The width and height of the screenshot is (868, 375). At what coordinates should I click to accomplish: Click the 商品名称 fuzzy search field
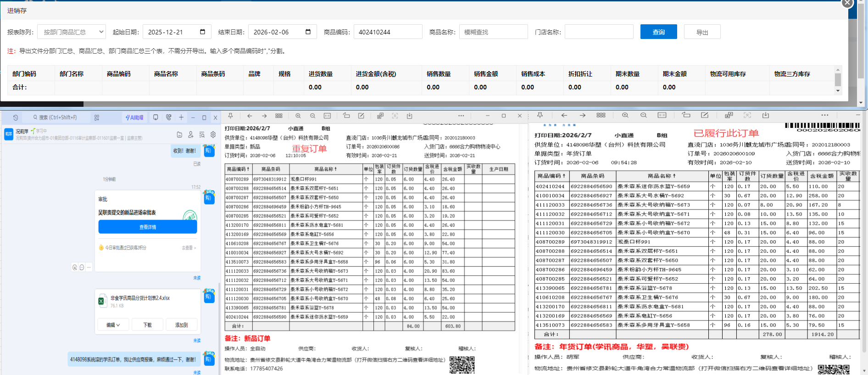493,32
